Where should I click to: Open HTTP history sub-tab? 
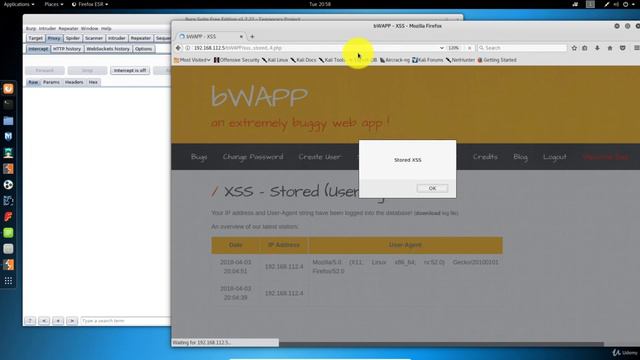67,49
